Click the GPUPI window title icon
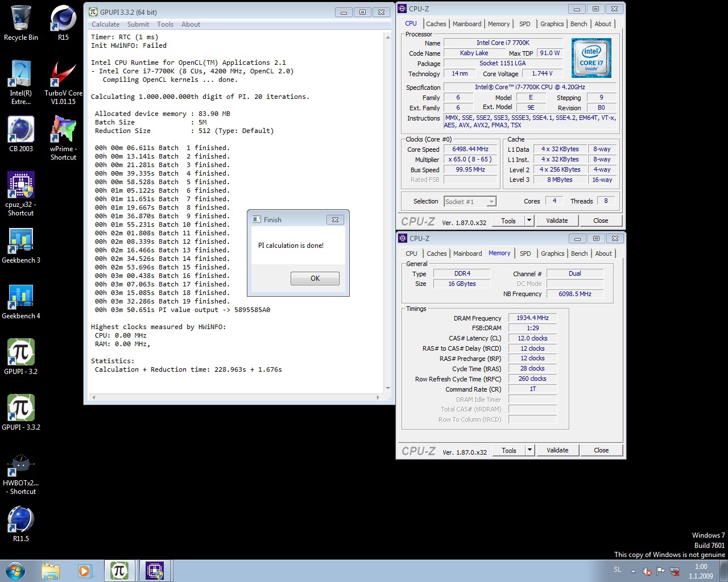Image resolution: width=728 pixels, height=582 pixels. 93,12
